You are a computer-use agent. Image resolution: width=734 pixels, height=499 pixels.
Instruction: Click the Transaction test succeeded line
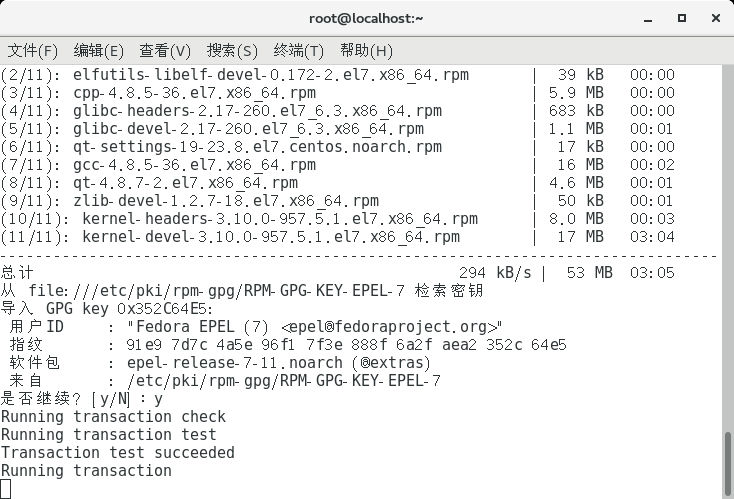pos(117,453)
